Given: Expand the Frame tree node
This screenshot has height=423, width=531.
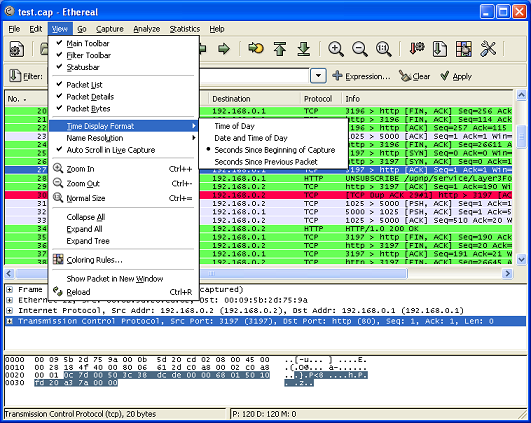Looking at the screenshot, I should 9,290.
